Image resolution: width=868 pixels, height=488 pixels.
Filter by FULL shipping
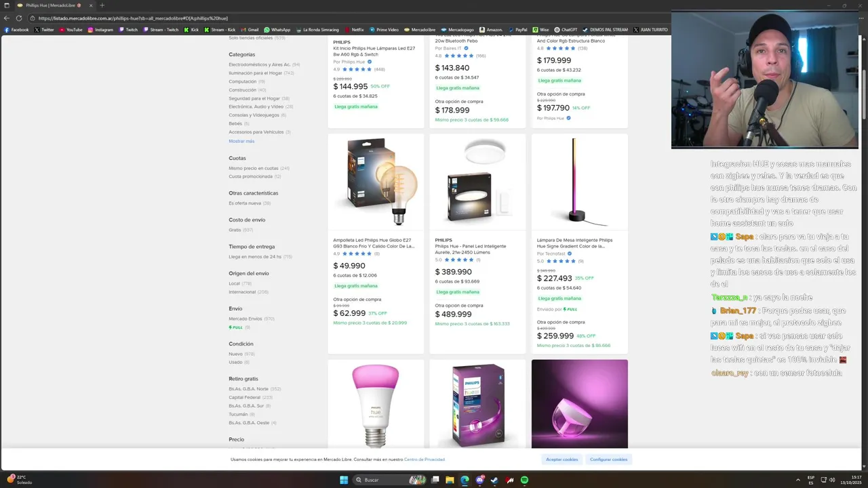(x=239, y=327)
